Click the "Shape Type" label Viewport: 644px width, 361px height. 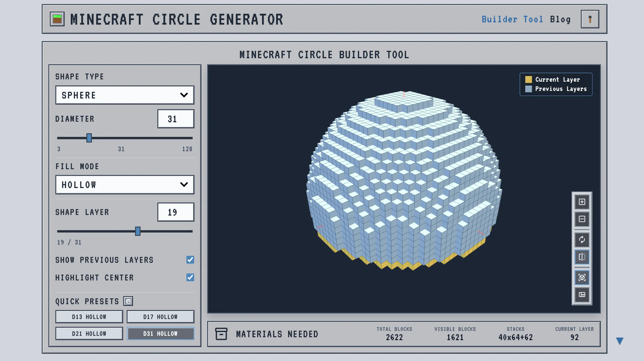[x=79, y=76]
